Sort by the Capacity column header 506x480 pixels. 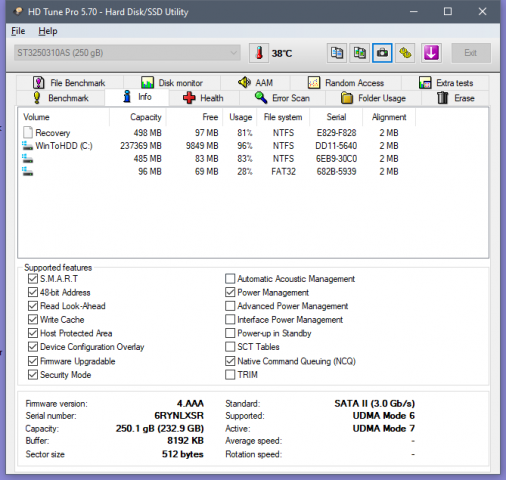(138, 117)
